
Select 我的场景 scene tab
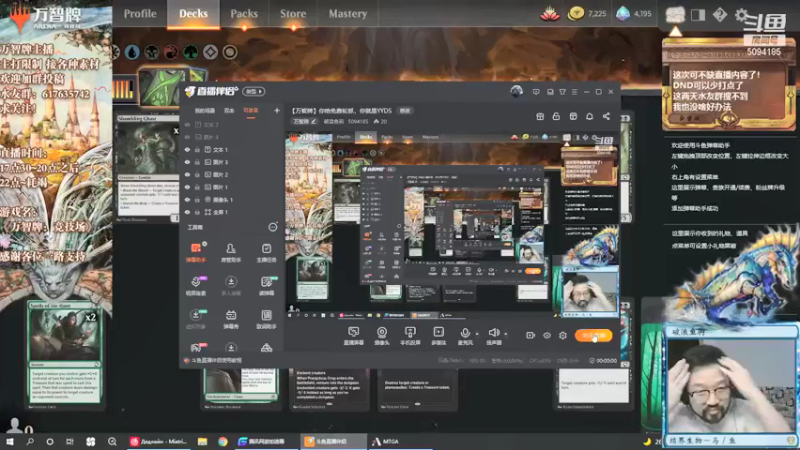(205, 111)
